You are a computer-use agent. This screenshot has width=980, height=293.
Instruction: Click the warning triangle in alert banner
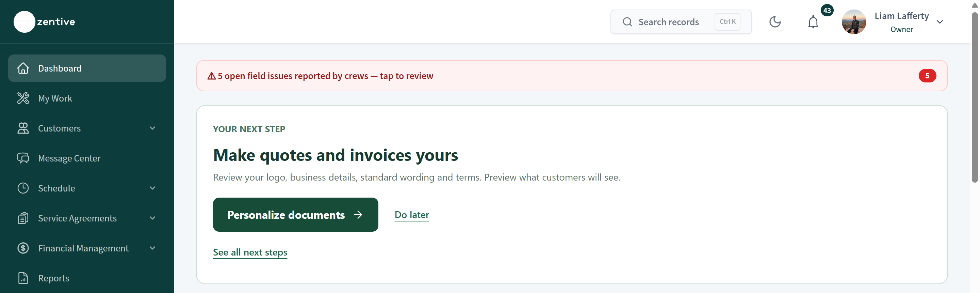click(x=212, y=76)
